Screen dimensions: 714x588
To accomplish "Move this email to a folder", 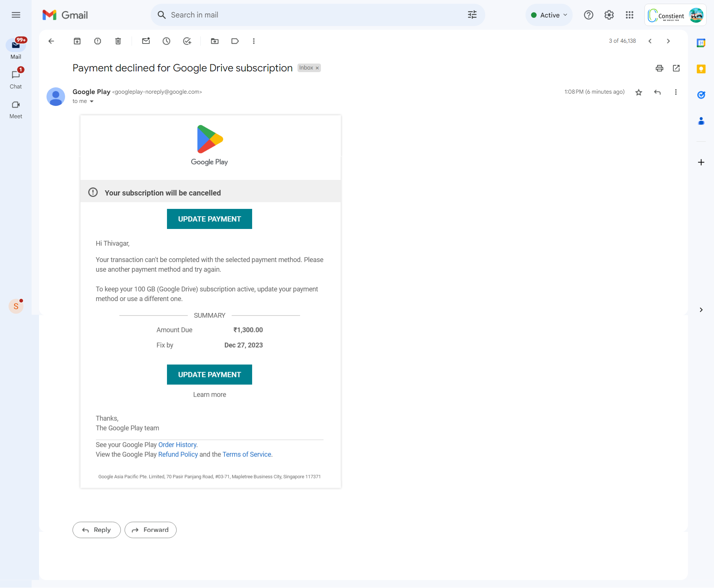I will click(x=215, y=41).
